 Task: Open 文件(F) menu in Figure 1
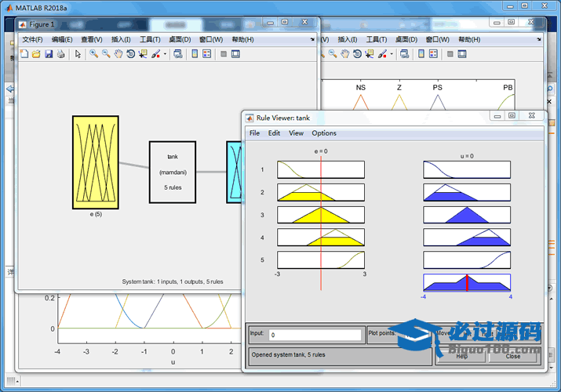[x=32, y=39]
